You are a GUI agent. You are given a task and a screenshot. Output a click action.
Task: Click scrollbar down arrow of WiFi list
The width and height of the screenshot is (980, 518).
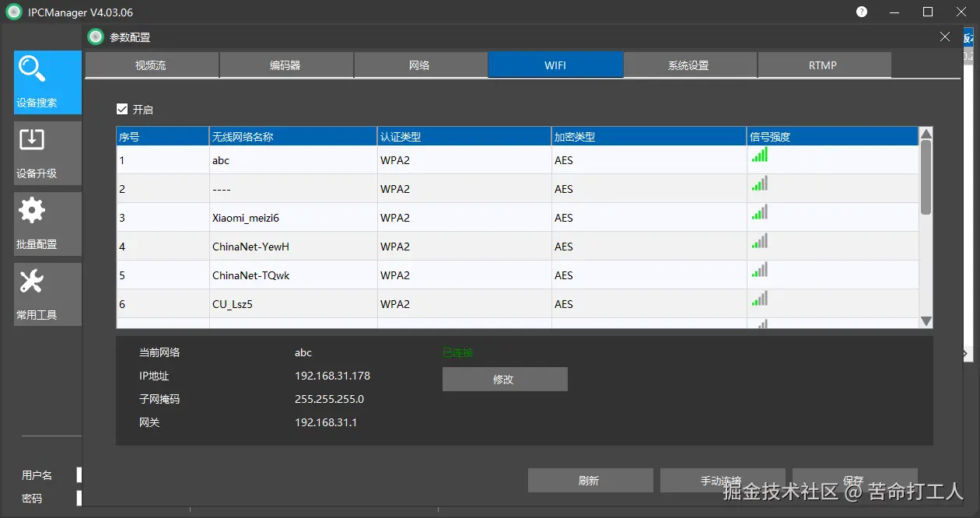pyautogui.click(x=926, y=321)
